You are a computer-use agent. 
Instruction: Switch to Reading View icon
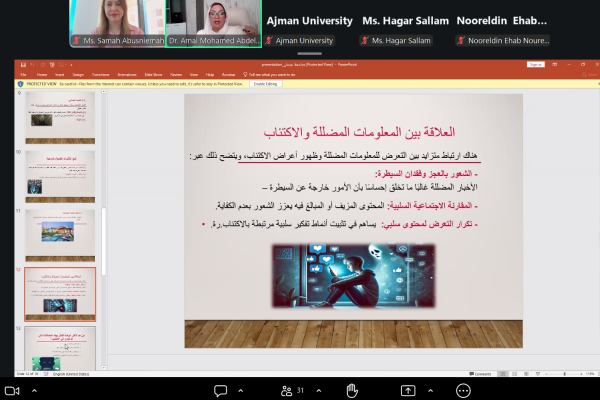(x=526, y=374)
